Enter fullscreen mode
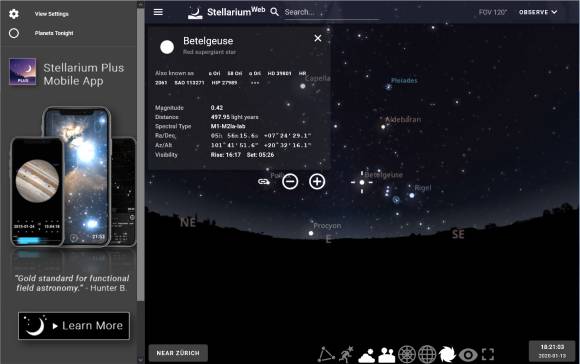Screen dimensions: 580x364 tap(488, 354)
